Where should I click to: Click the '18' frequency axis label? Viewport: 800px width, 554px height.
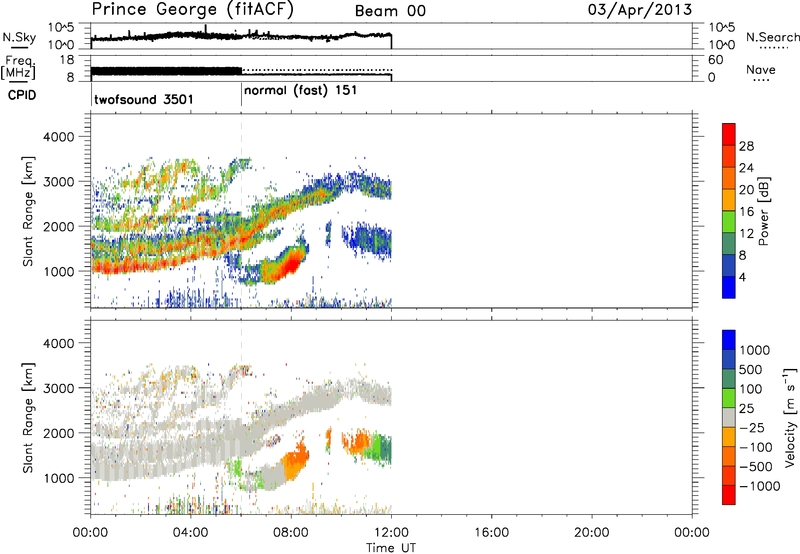coord(67,60)
